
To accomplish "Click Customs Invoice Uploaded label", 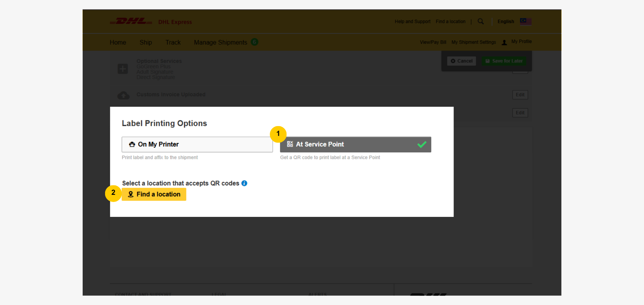I will 171,95.
